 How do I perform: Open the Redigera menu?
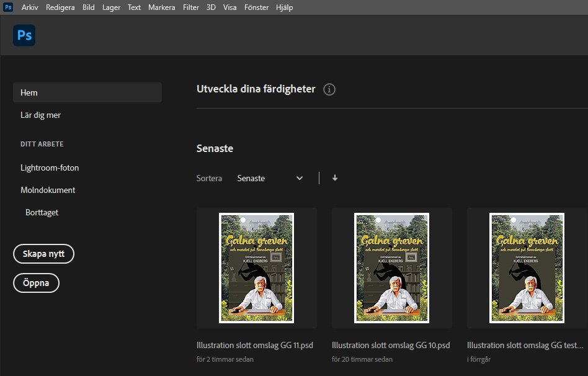point(60,7)
